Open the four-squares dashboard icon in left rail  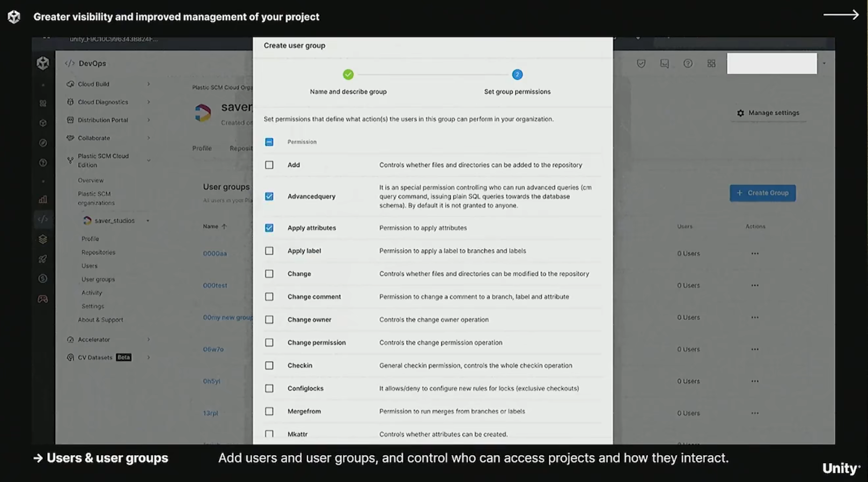click(x=43, y=103)
